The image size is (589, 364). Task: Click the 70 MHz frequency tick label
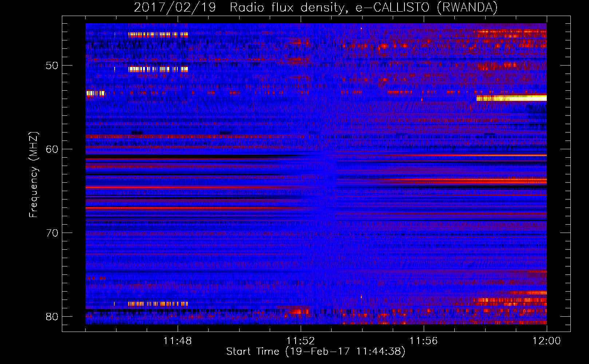click(52, 233)
